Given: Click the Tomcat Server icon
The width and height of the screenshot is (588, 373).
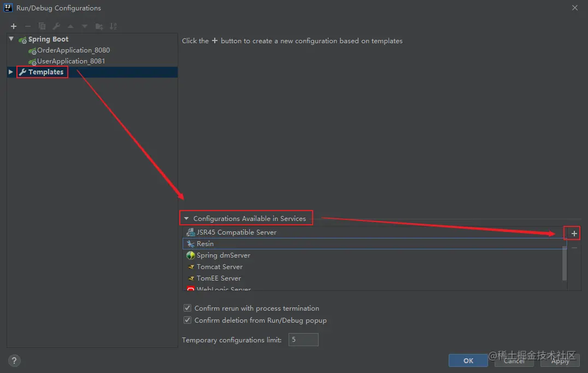Looking at the screenshot, I should (x=191, y=267).
